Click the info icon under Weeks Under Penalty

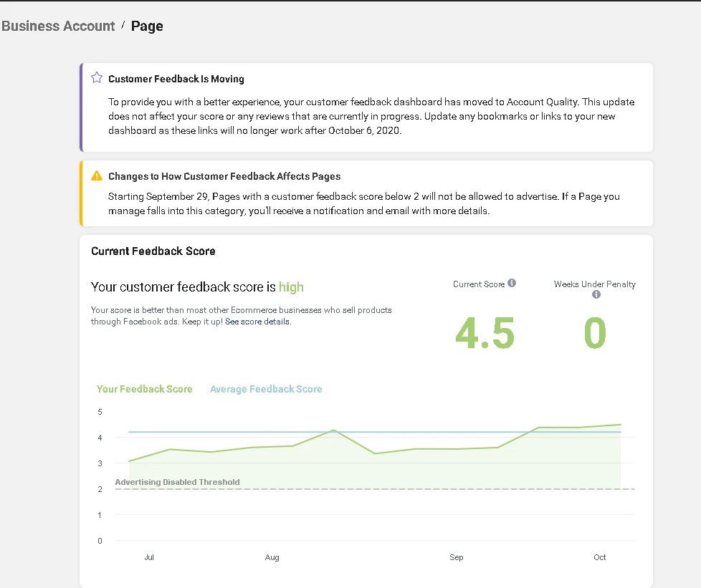[596, 294]
